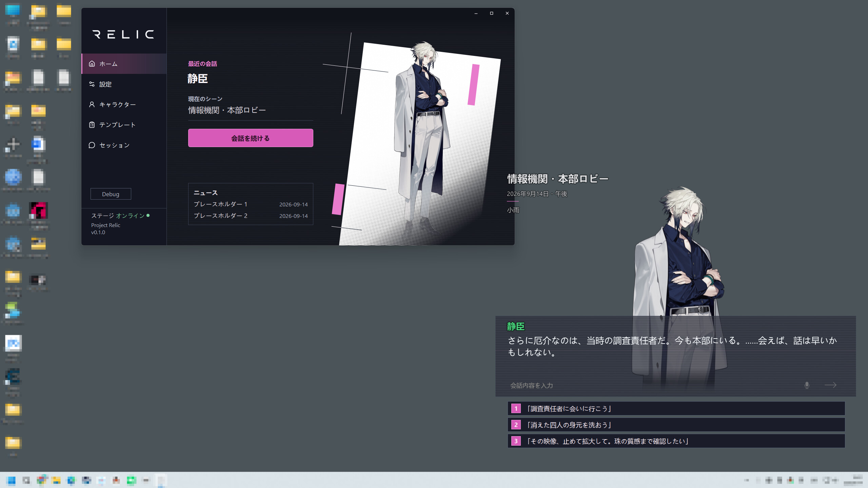Open the ホーム home sidebar item

point(124,64)
